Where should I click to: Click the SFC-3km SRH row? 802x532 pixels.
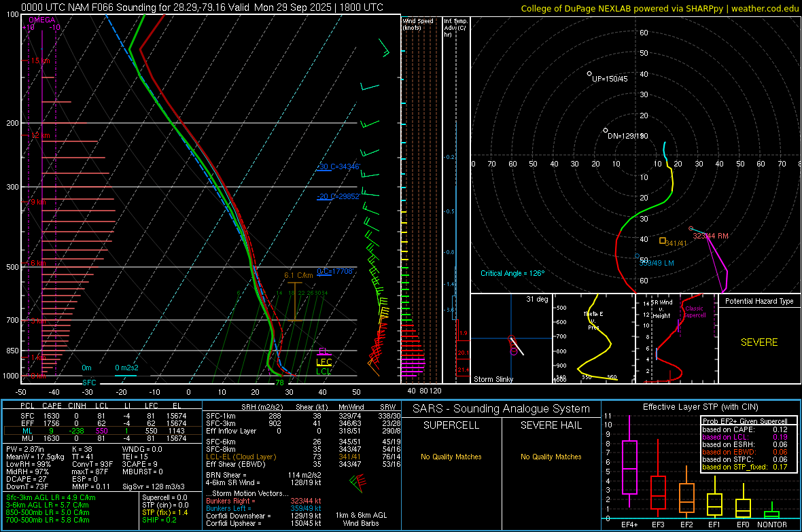(303, 423)
